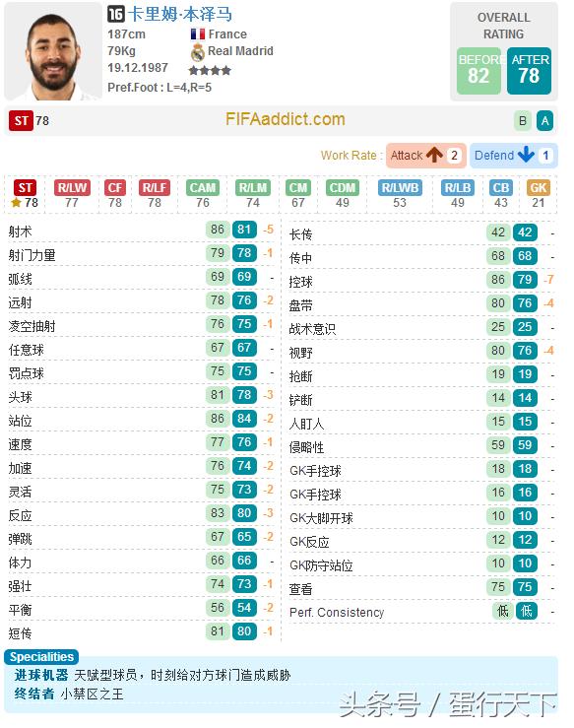Click the Specialities label button
Image resolution: width=574 pixels, height=728 pixels.
click(x=41, y=656)
